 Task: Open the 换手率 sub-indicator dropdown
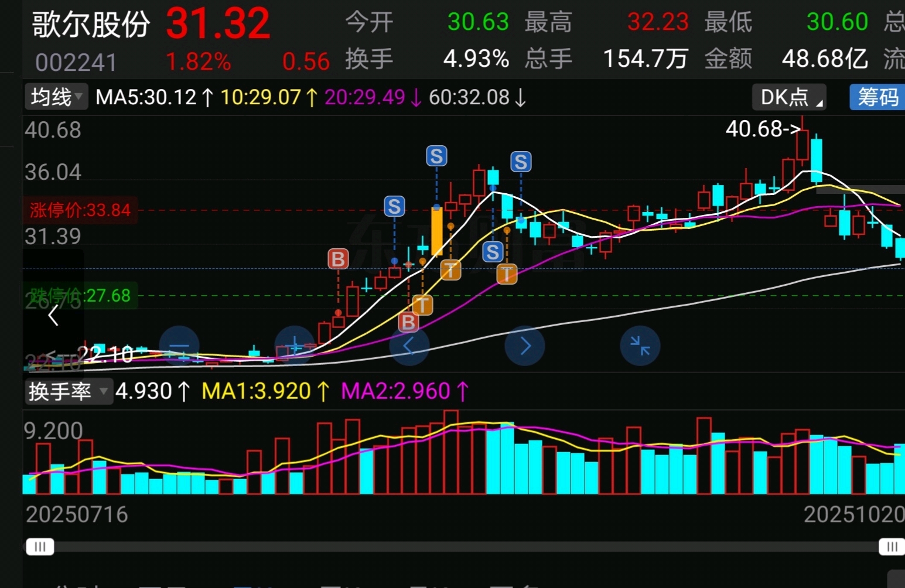tap(68, 391)
